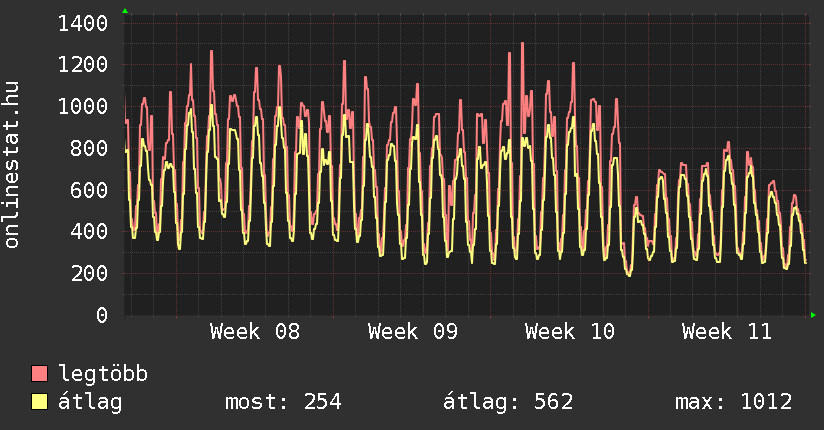Viewport: 824px width, 430px height.
Task: Select the Week 09 axis label
Action: [x=413, y=332]
